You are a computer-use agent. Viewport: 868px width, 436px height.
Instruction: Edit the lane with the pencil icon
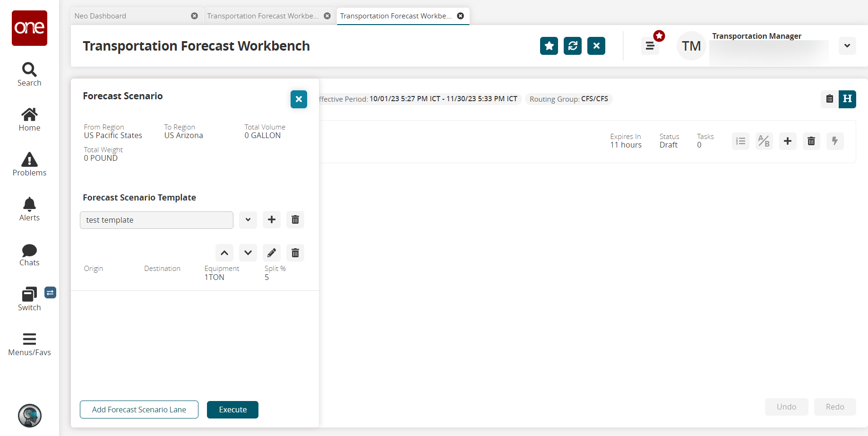tap(272, 253)
